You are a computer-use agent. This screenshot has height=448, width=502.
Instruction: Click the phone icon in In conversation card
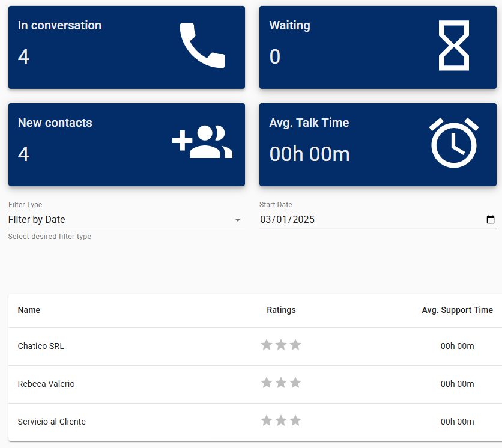(202, 46)
